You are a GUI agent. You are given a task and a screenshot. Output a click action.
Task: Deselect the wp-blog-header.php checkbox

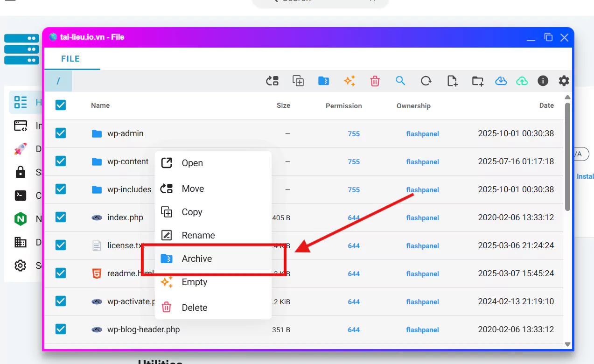[x=61, y=329]
